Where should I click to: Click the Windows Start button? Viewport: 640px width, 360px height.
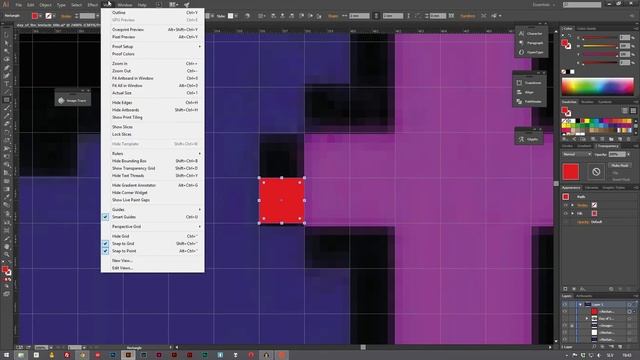6,356
